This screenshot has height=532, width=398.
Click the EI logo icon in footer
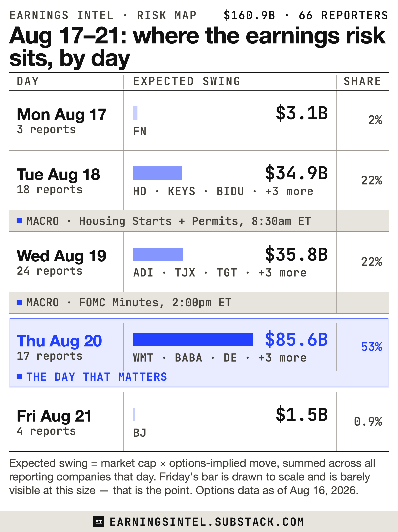coord(99,522)
